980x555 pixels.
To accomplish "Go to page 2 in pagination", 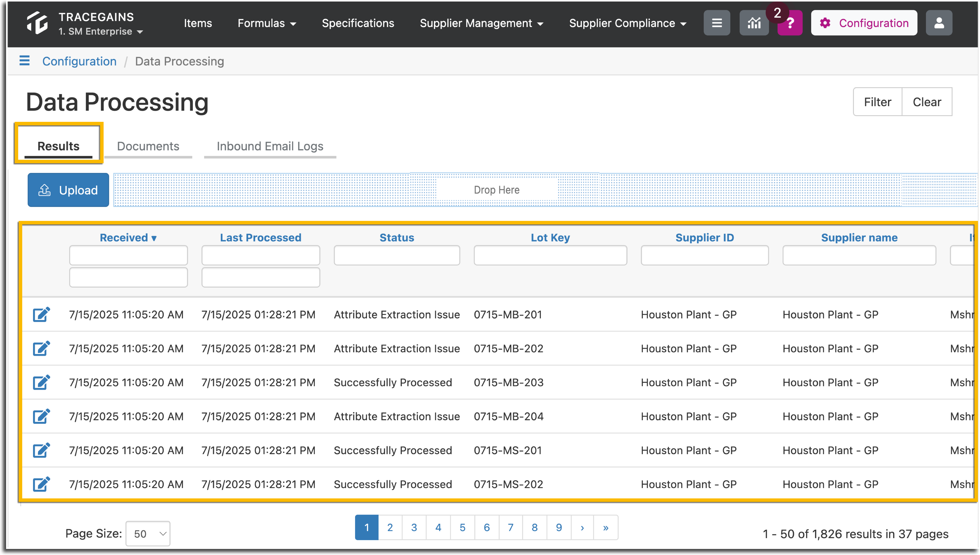I will 390,527.
